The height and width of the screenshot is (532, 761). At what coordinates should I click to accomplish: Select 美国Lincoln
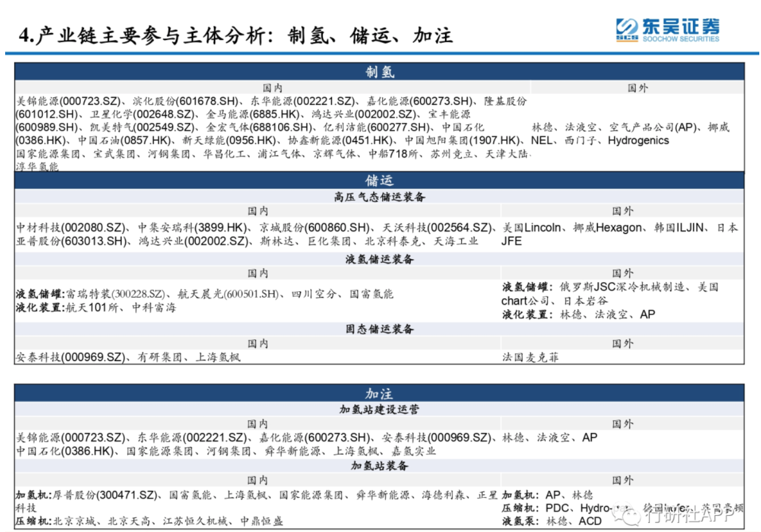click(532, 228)
